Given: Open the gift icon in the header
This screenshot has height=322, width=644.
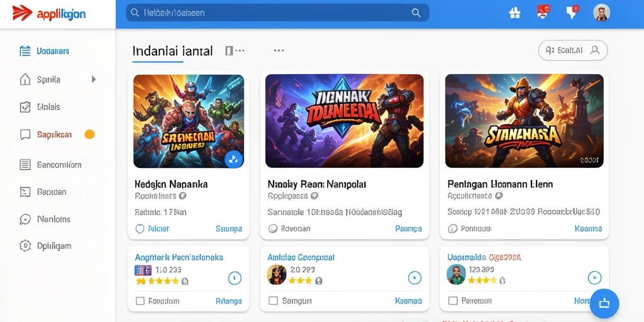Looking at the screenshot, I should point(514,13).
